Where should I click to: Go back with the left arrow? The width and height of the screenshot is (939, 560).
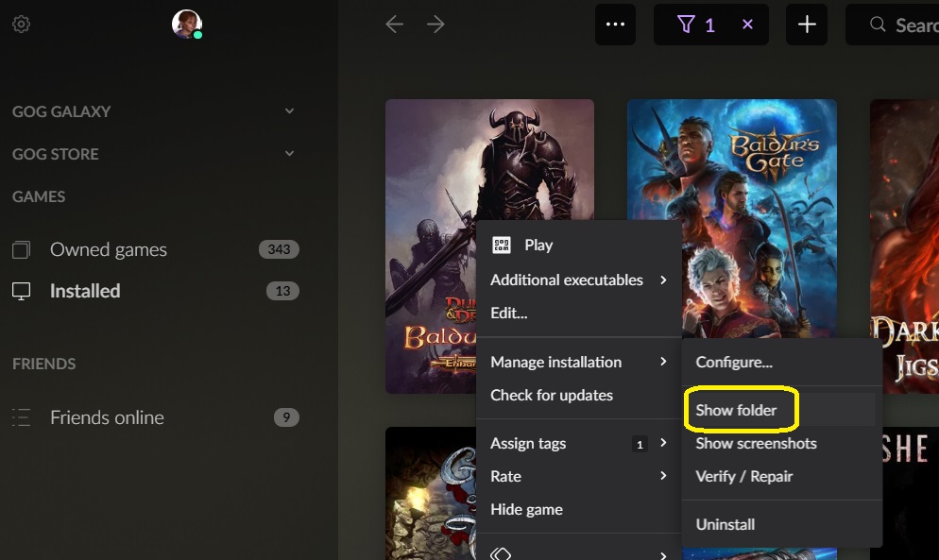tap(394, 25)
